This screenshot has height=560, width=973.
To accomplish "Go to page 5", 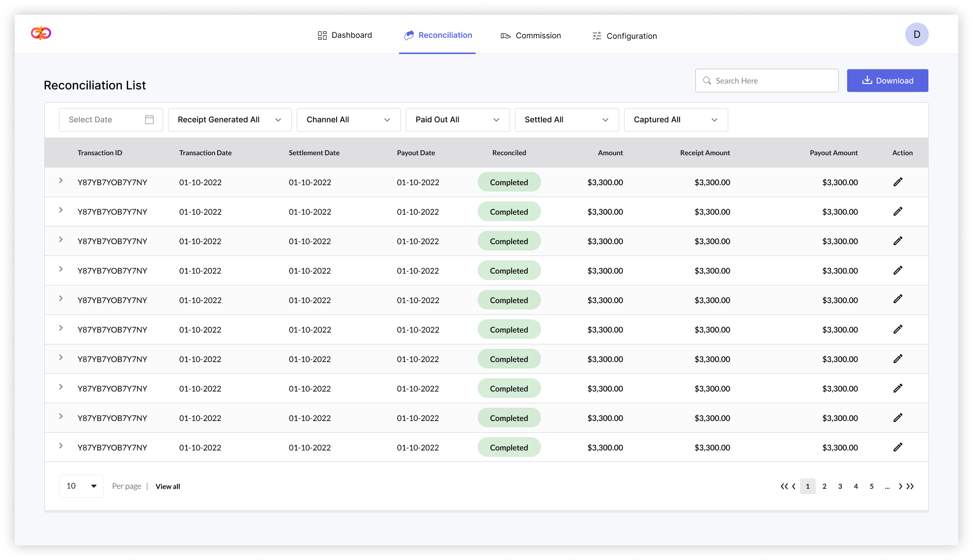I will pos(872,486).
